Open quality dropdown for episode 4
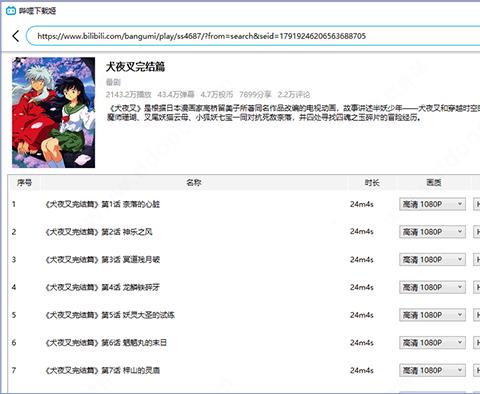 pos(432,287)
